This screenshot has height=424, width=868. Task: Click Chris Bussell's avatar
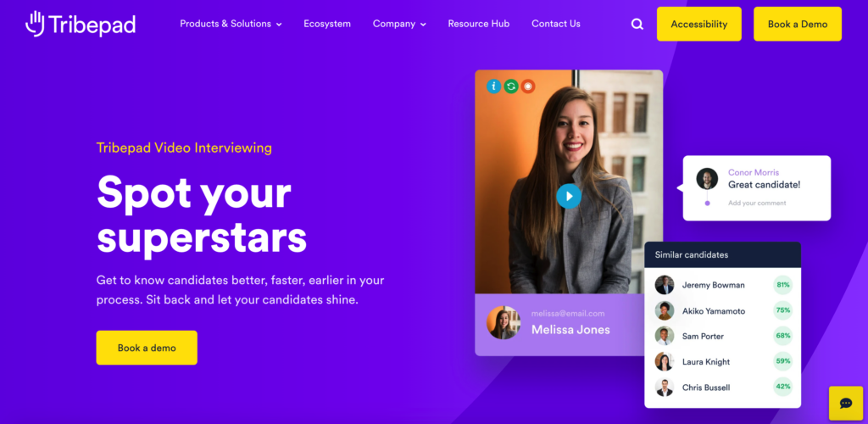(665, 387)
